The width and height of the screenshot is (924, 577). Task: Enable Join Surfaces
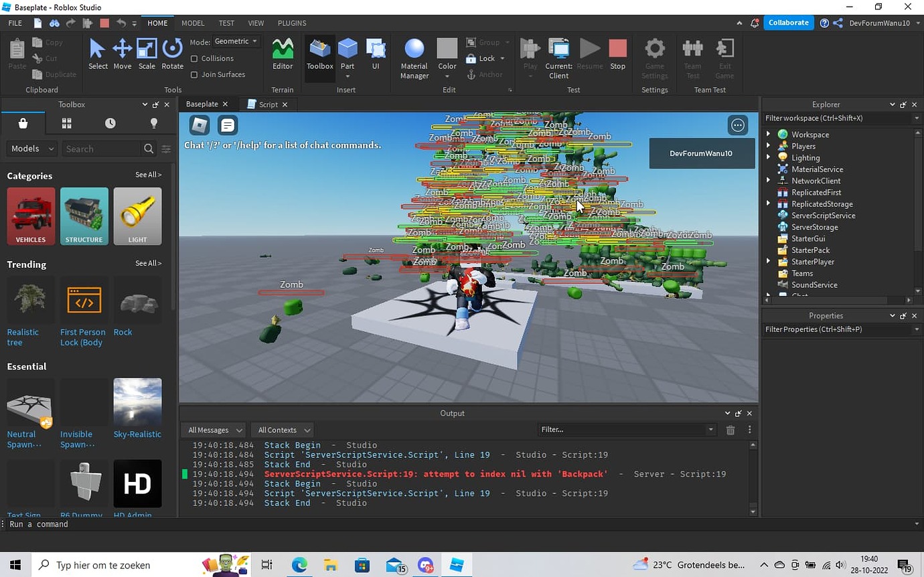point(195,74)
